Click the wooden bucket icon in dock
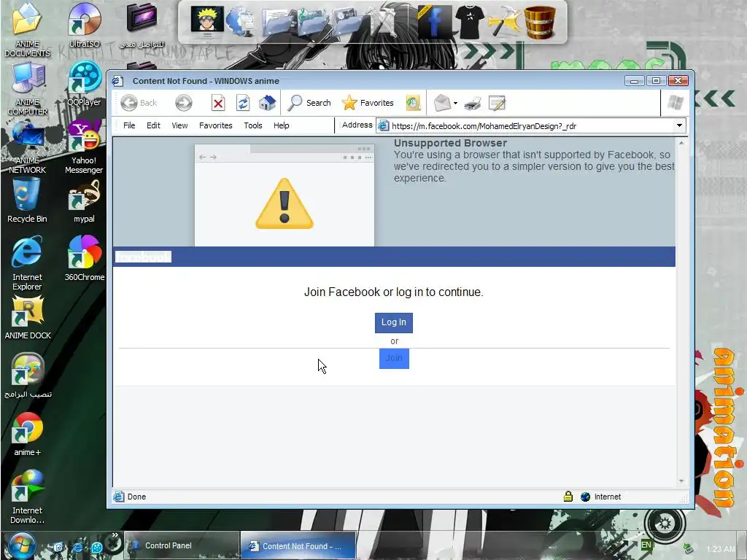Viewport: 747px width, 560px height. [540, 21]
